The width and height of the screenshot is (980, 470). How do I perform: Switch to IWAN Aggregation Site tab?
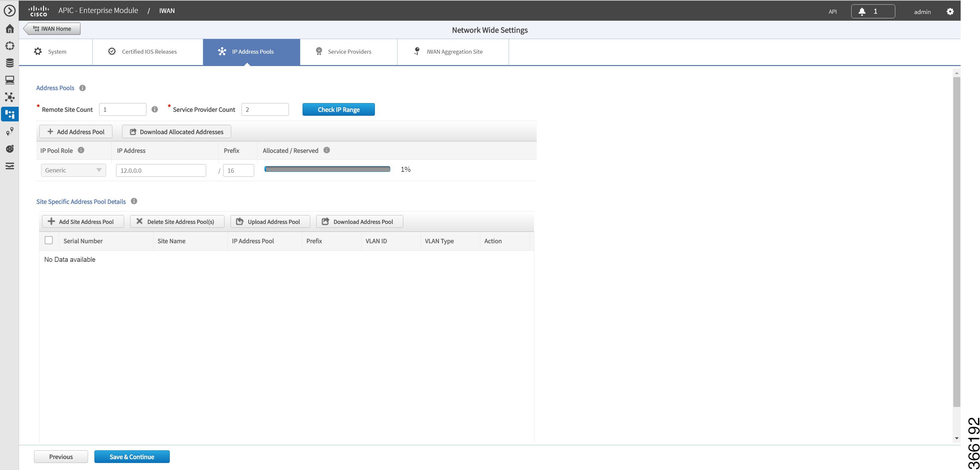point(453,52)
